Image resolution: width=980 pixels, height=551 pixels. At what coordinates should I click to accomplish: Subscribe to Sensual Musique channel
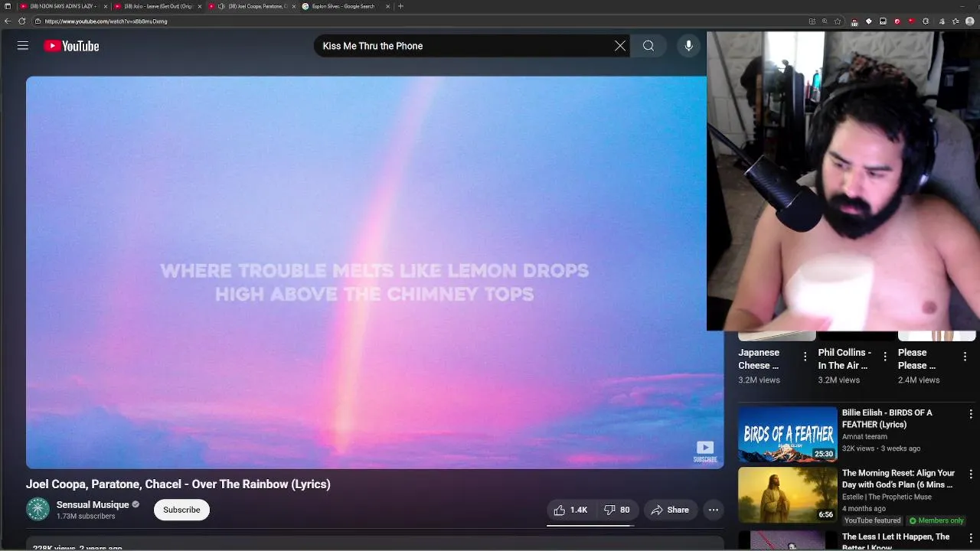(x=181, y=510)
